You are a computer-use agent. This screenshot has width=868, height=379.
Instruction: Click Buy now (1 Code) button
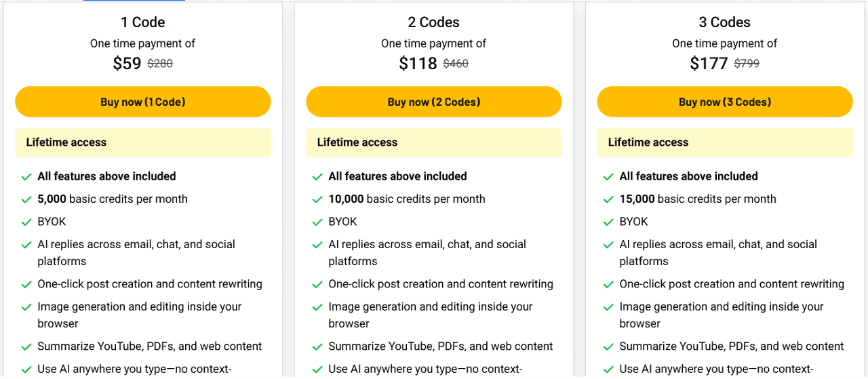click(143, 102)
